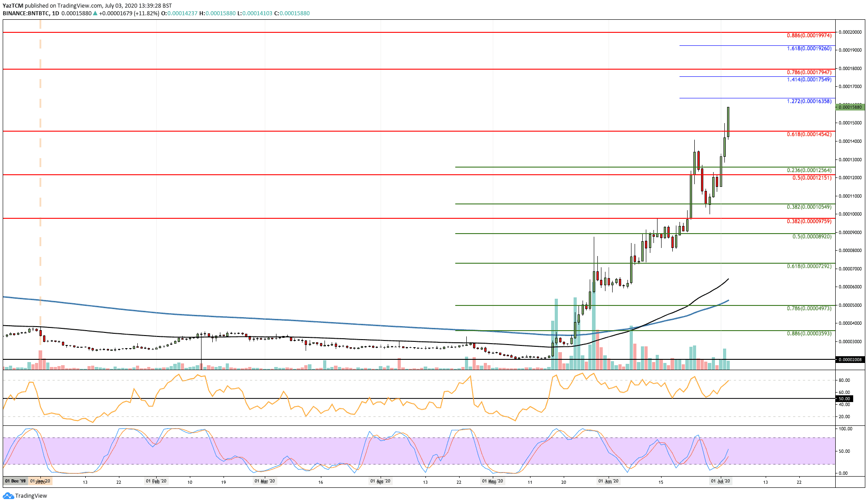Screen dimensions: 868x504
Task: Click the 01 Dec '19 date label
Action: point(15,481)
